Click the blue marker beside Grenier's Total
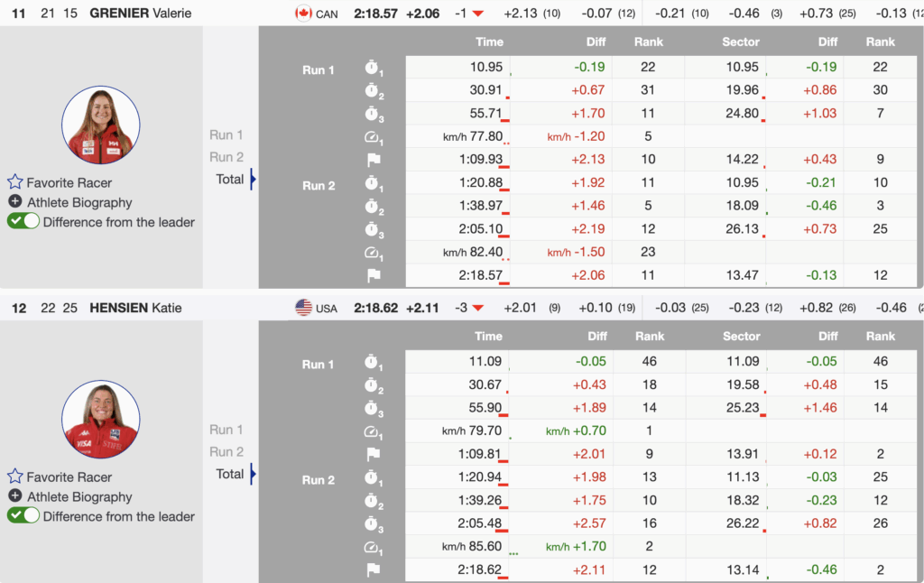The image size is (924, 583). 253,179
